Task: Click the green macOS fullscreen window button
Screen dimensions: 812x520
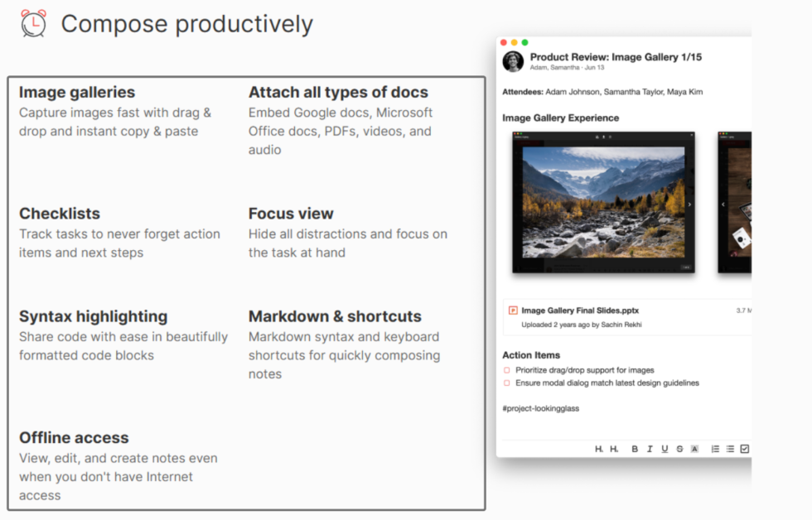Action: (x=525, y=42)
